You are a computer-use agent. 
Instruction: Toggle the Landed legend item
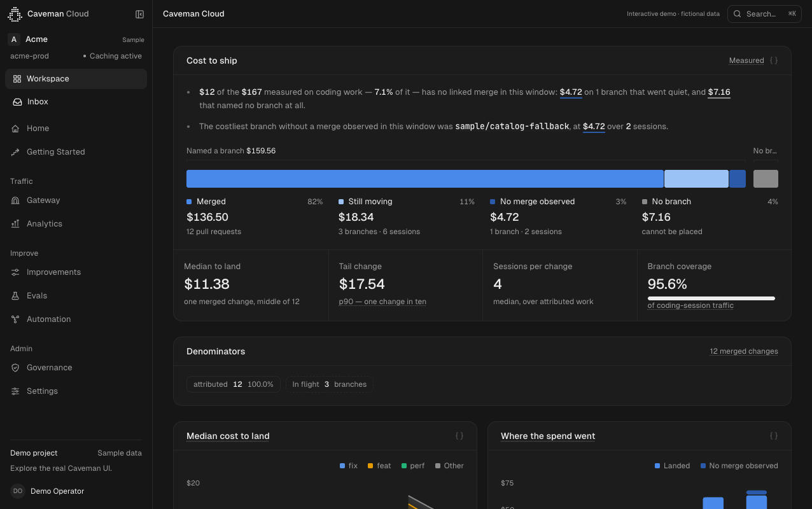[672, 466]
